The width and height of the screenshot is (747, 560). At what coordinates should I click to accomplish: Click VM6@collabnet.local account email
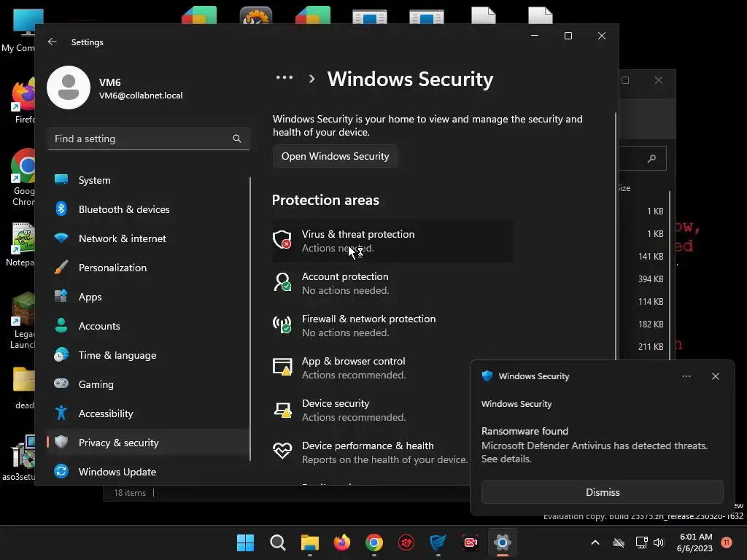(x=141, y=96)
